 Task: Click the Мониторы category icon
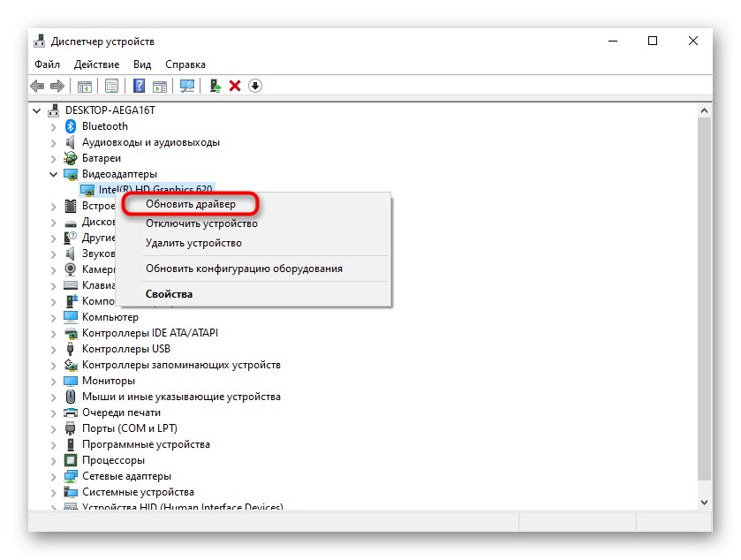(71, 381)
